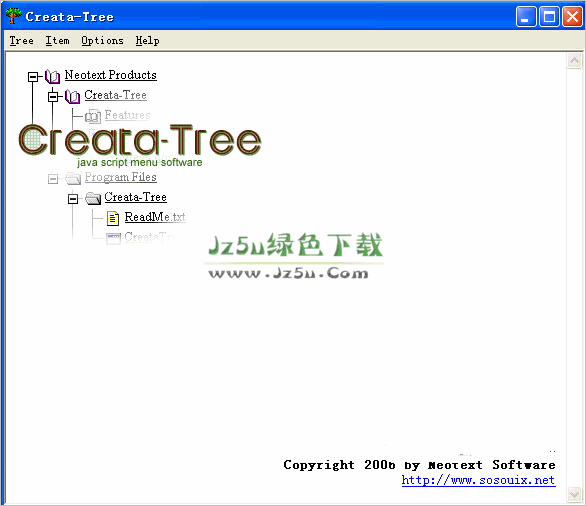The image size is (586, 506).
Task: Click the ReadMe.txt document icon
Action: tap(113, 218)
